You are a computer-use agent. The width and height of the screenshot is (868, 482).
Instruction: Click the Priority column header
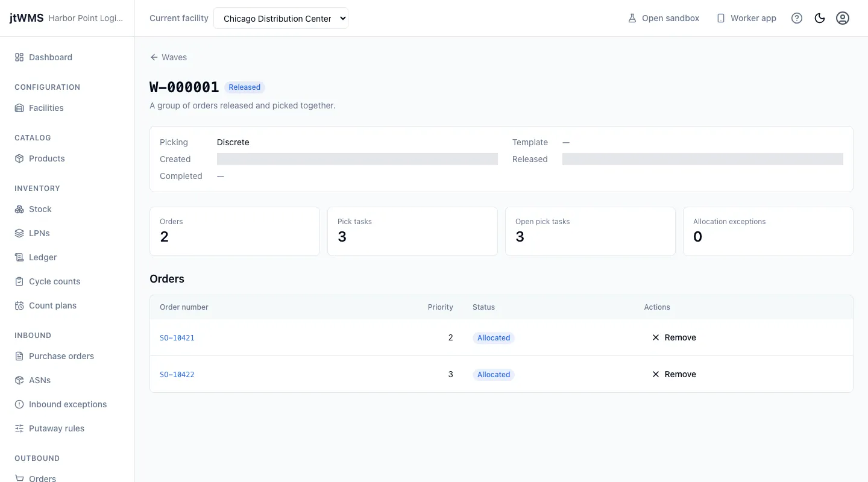pos(440,307)
